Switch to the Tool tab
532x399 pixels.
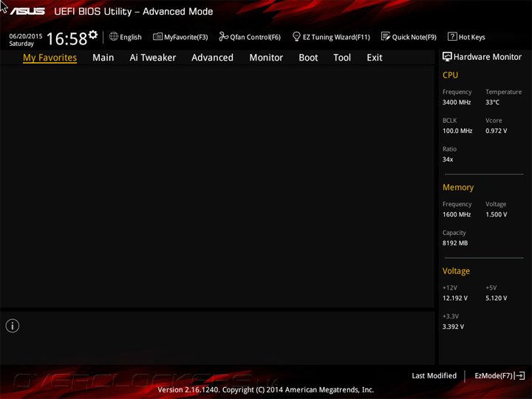342,58
